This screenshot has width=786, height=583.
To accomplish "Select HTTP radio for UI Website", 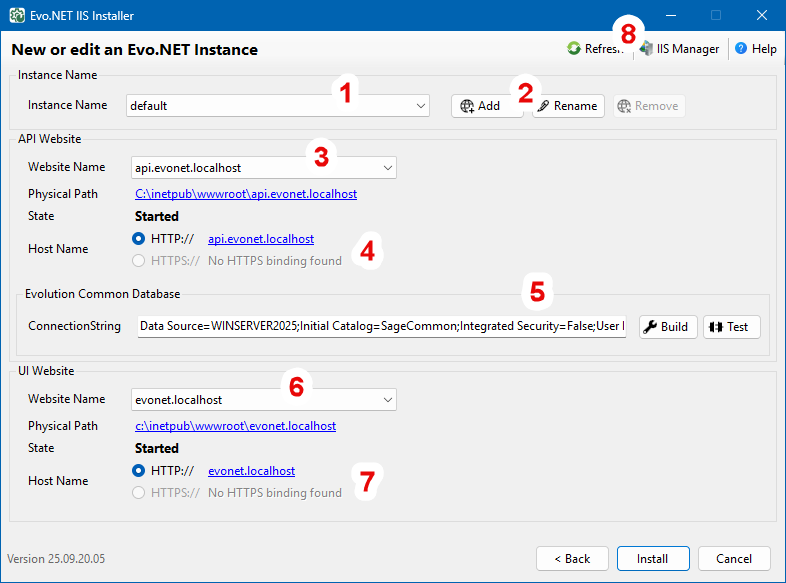I will click(139, 471).
